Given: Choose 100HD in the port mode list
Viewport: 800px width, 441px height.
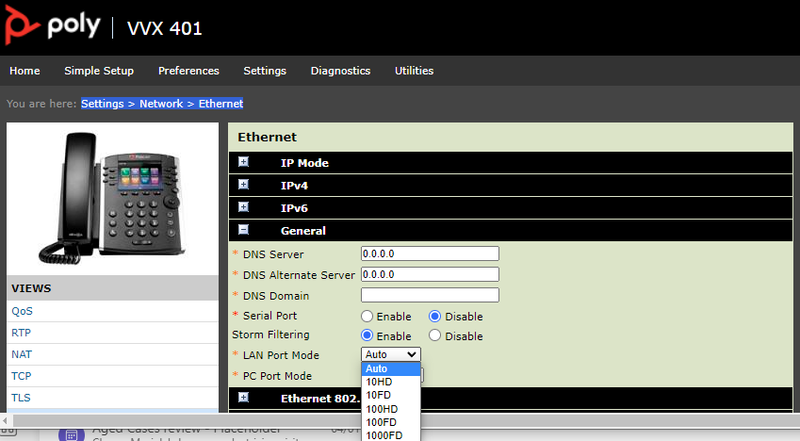Looking at the screenshot, I should point(391,409).
